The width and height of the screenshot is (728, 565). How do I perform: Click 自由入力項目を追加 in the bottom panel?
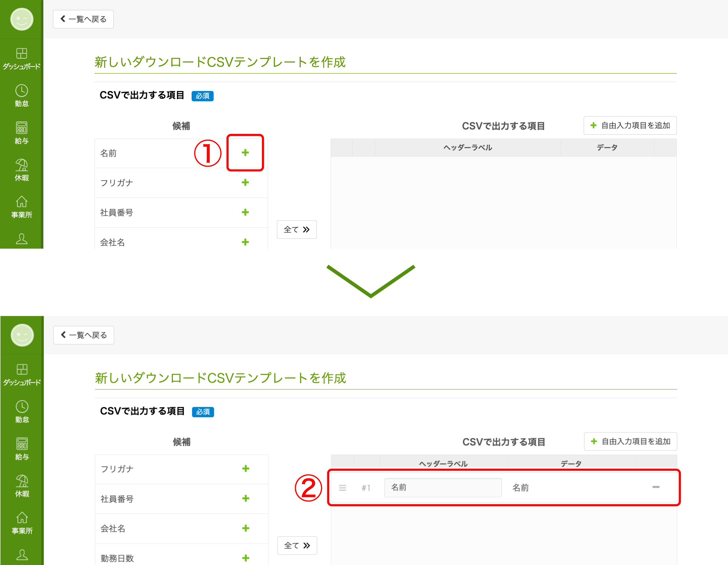click(x=630, y=441)
